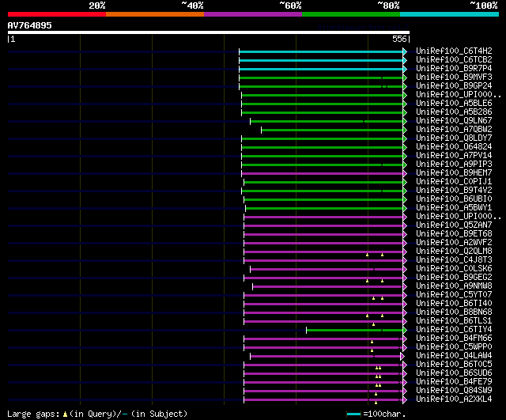Open UniRef100_B9ET68 label
Image resolution: width=506 pixels, height=420 pixels.
[x=454, y=234]
